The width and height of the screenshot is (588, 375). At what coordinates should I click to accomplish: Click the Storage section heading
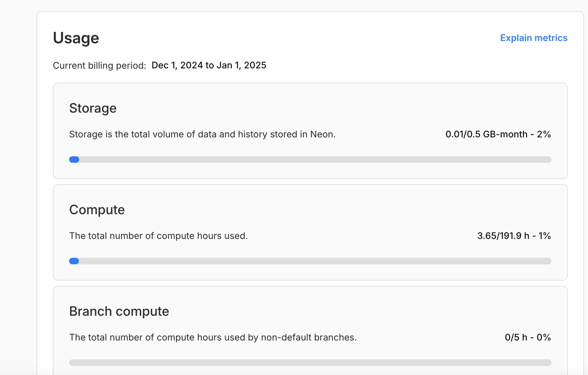[x=93, y=108]
